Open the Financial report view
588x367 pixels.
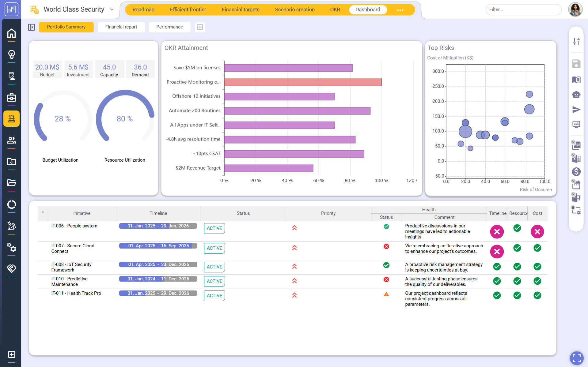(121, 27)
